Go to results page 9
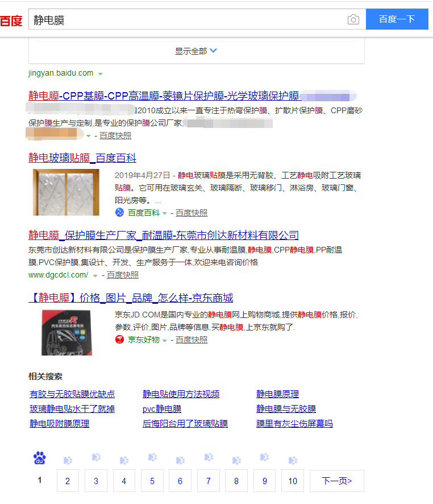This screenshot has height=504, width=433. click(264, 481)
